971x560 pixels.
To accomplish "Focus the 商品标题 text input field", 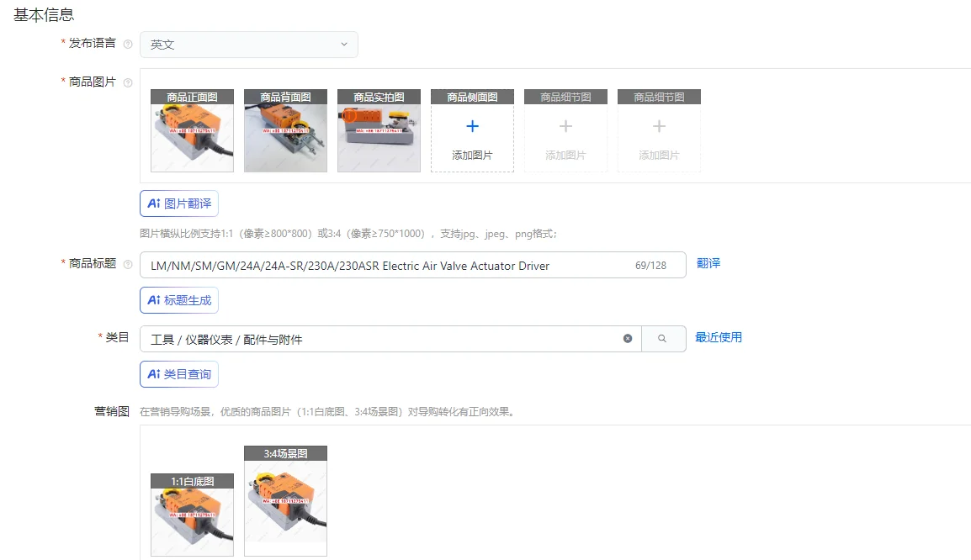I will 412,265.
